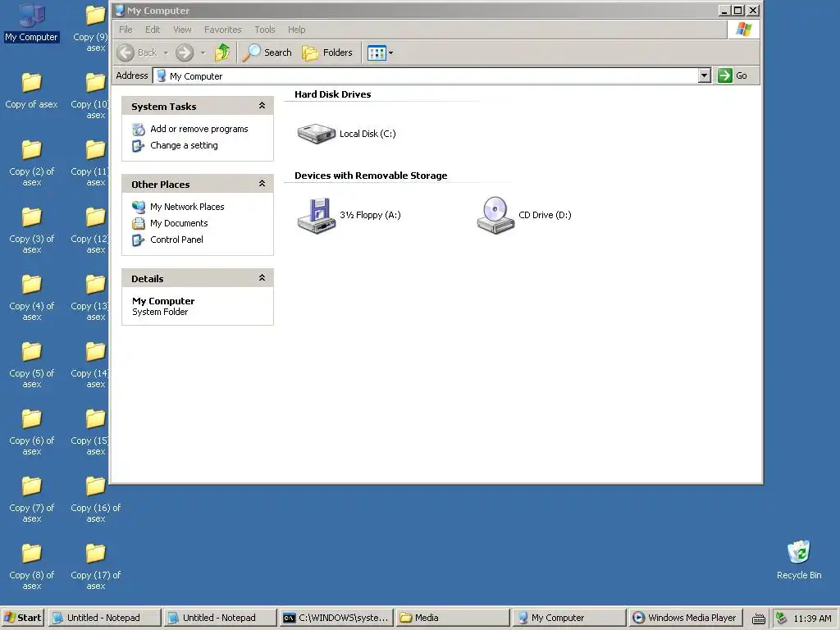Screen dimensions: 840x630
Task: Expand the Address bar dropdown
Action: point(705,75)
